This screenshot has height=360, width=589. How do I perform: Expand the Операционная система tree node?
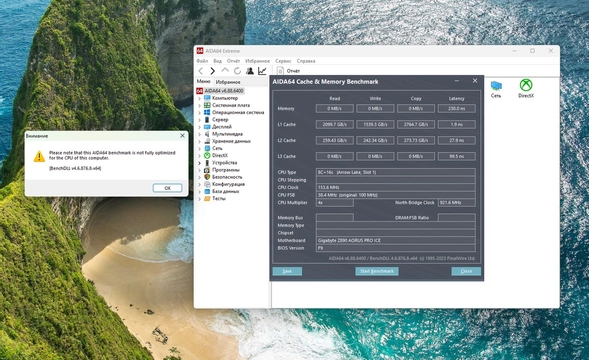tap(199, 112)
